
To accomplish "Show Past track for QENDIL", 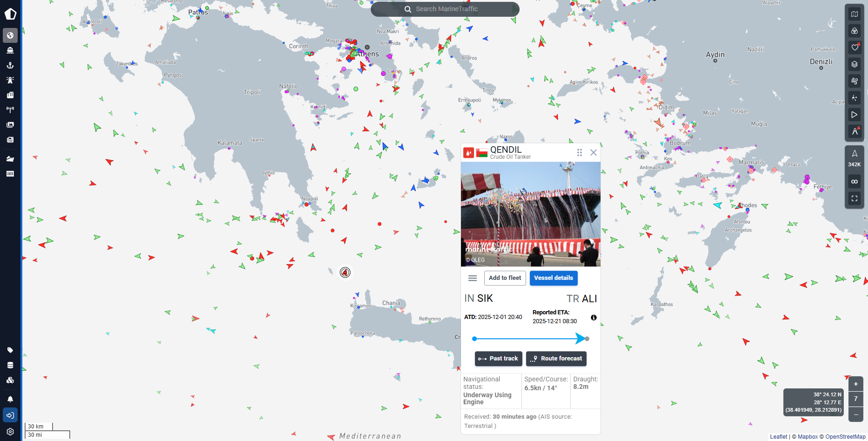I will [x=498, y=359].
